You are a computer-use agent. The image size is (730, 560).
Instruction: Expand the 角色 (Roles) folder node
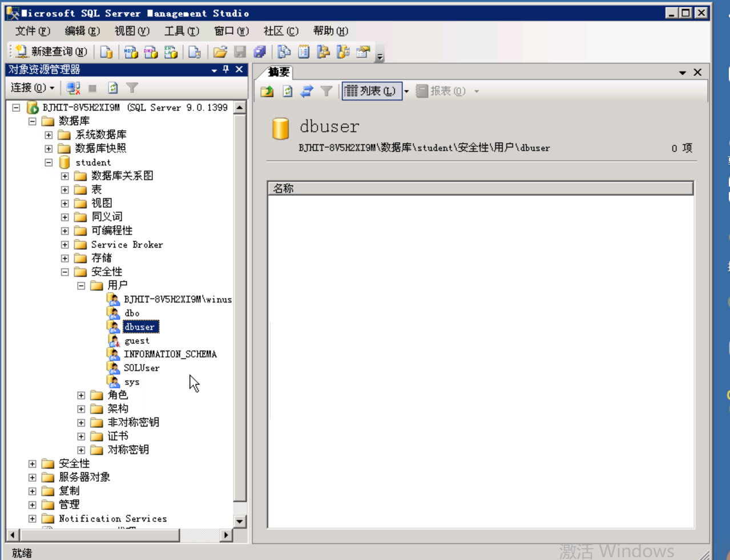tap(81, 396)
